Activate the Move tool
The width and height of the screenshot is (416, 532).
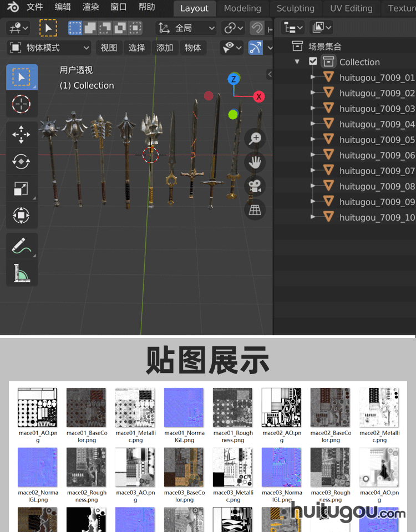(x=22, y=135)
